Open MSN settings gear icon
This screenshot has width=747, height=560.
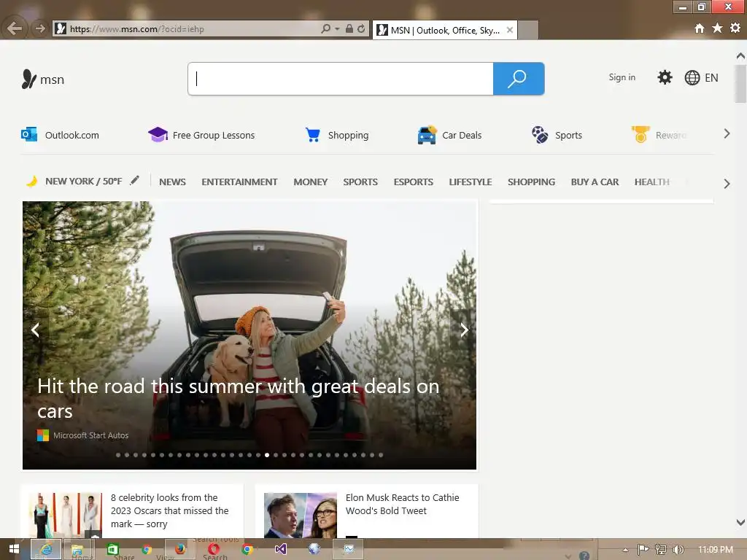(665, 77)
